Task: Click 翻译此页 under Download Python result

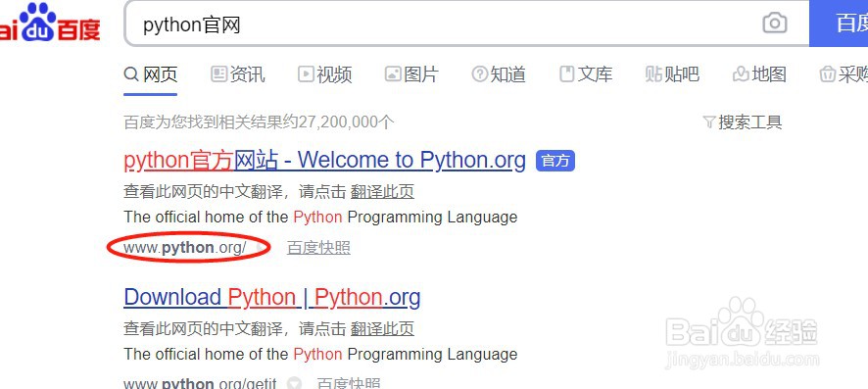Action: click(x=382, y=330)
